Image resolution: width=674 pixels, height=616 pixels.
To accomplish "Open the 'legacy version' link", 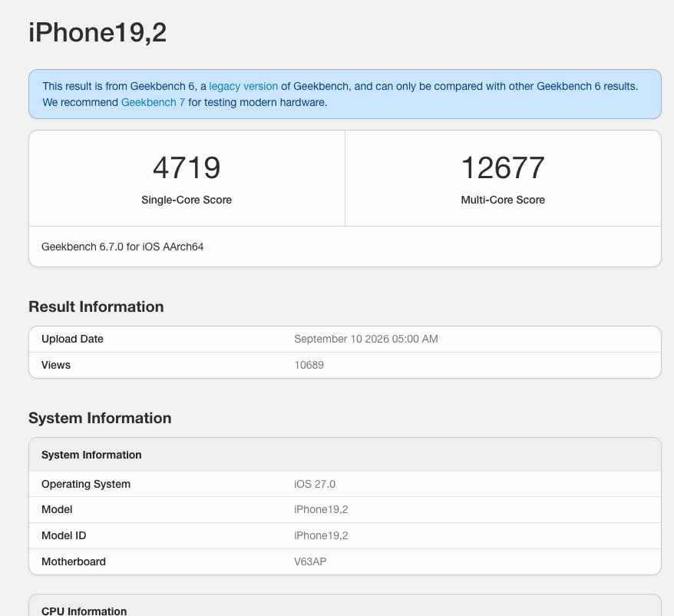I will [x=243, y=87].
